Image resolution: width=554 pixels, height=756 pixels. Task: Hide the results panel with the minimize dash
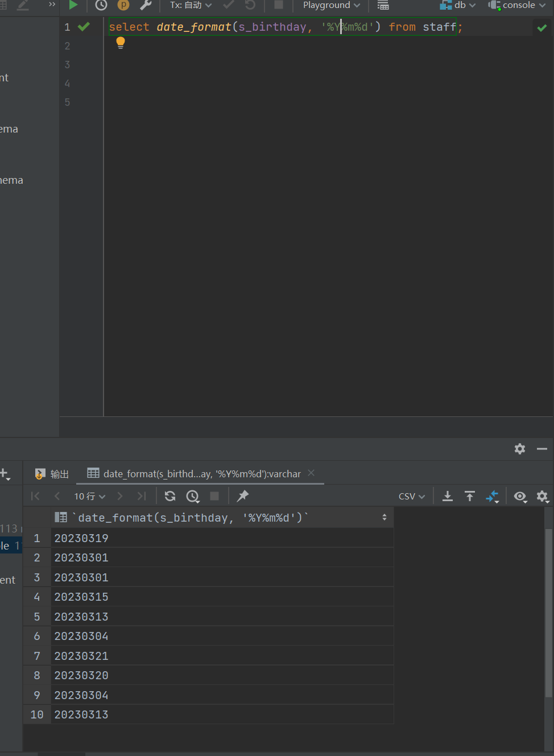(542, 449)
